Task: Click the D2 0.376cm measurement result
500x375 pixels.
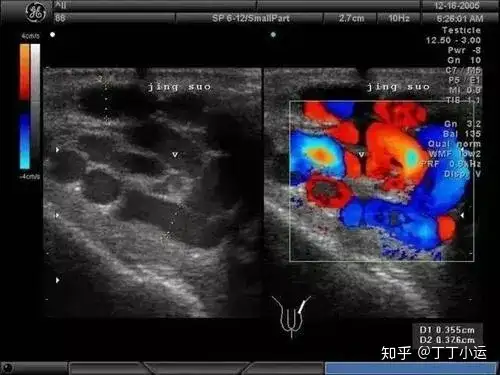Action: (447, 340)
